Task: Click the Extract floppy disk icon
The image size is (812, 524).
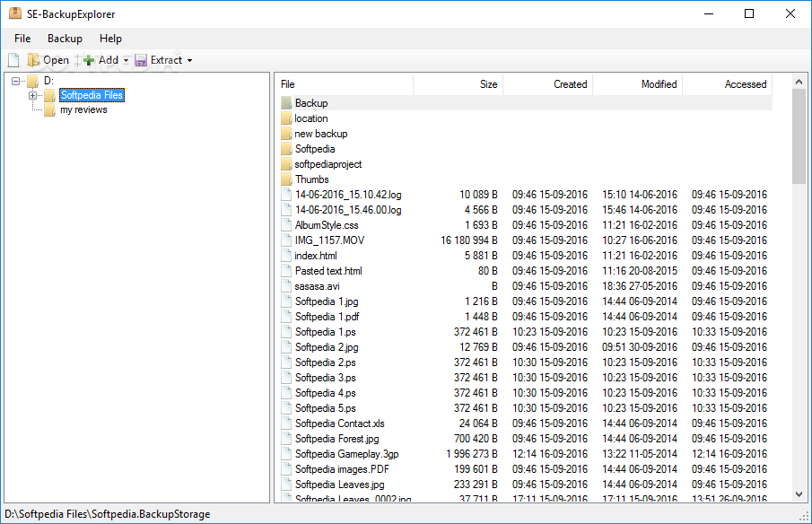Action: pyautogui.click(x=141, y=61)
